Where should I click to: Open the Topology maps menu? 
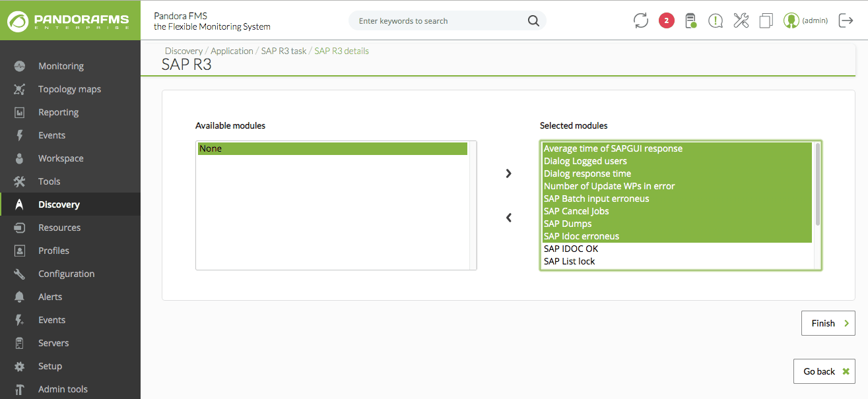pyautogui.click(x=69, y=89)
